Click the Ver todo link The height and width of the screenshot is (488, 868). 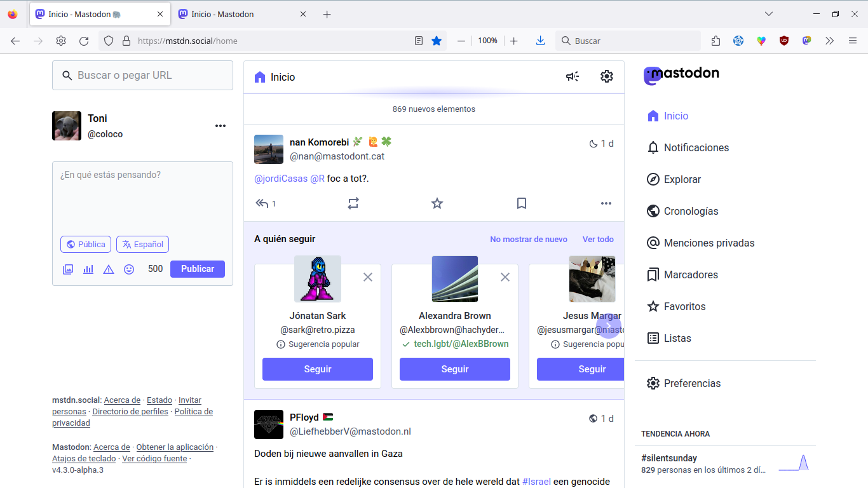click(598, 240)
